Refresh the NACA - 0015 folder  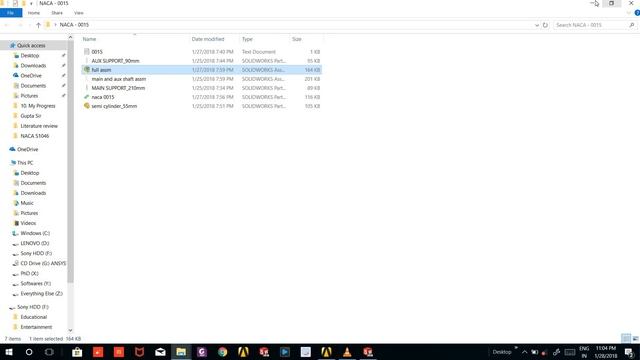[x=545, y=25]
